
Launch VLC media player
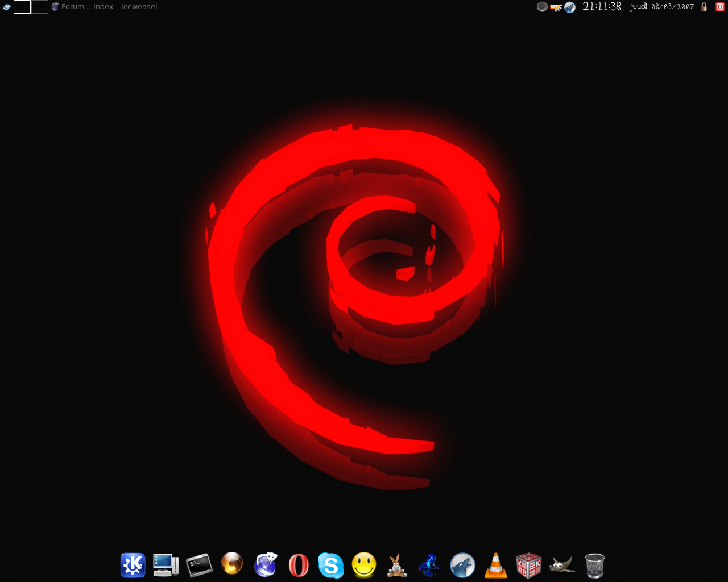click(x=495, y=566)
